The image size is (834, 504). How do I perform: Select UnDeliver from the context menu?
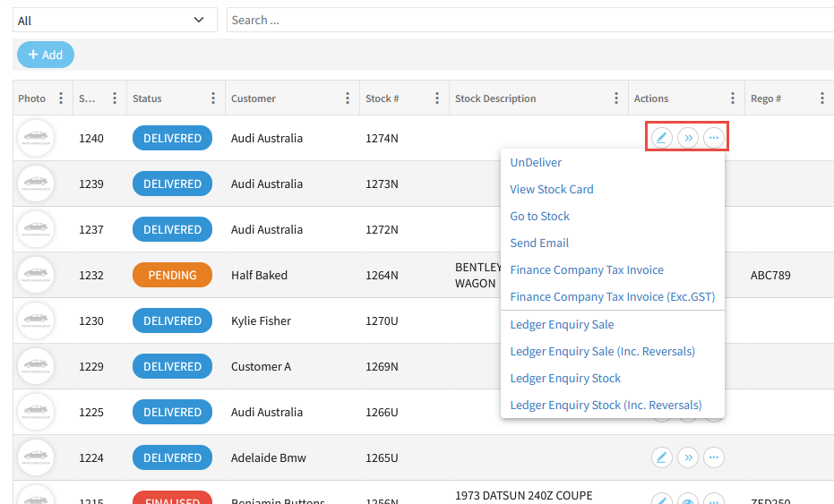point(536,163)
